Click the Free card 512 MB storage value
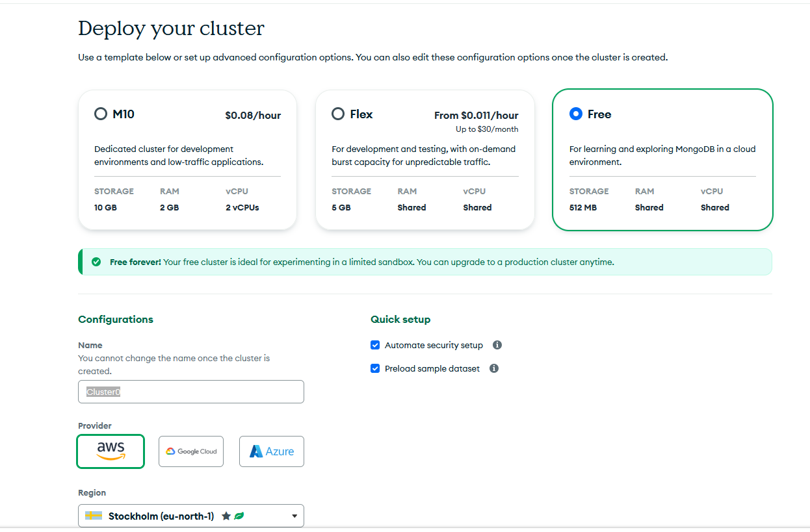The height and width of the screenshot is (532, 810). pos(583,208)
